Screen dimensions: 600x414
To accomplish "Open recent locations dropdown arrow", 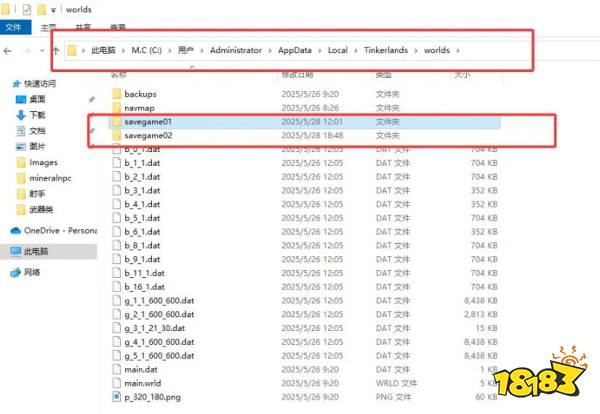I will 42,51.
